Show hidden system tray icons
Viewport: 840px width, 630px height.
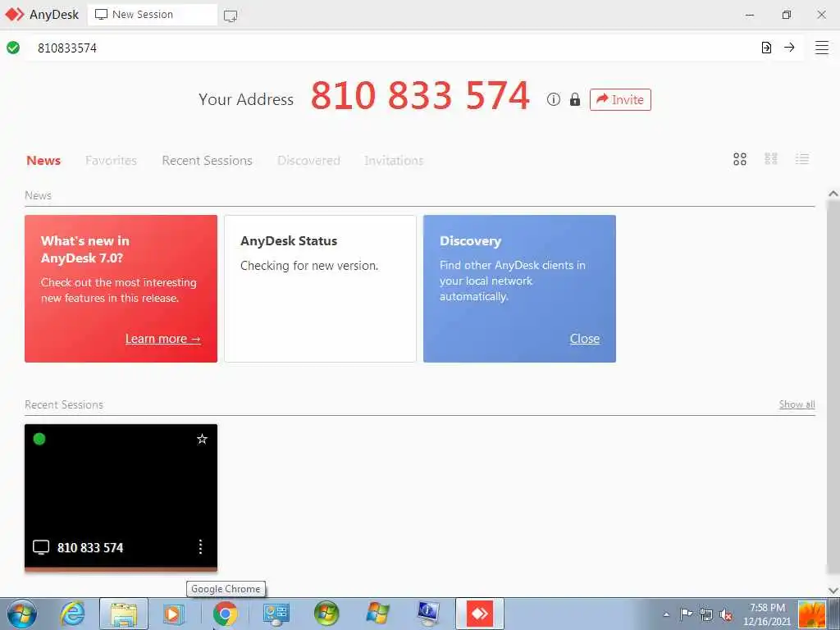[666, 614]
